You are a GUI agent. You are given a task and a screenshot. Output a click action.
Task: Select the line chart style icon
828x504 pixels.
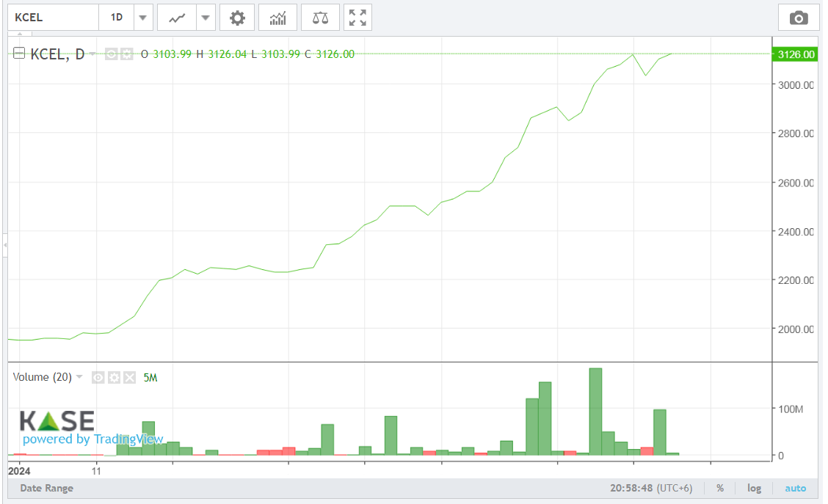click(x=177, y=18)
